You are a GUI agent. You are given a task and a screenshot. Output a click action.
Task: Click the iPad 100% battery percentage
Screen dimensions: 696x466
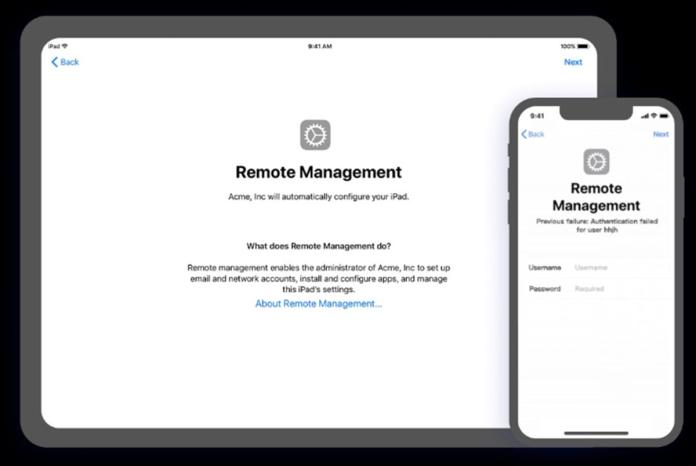(x=568, y=46)
